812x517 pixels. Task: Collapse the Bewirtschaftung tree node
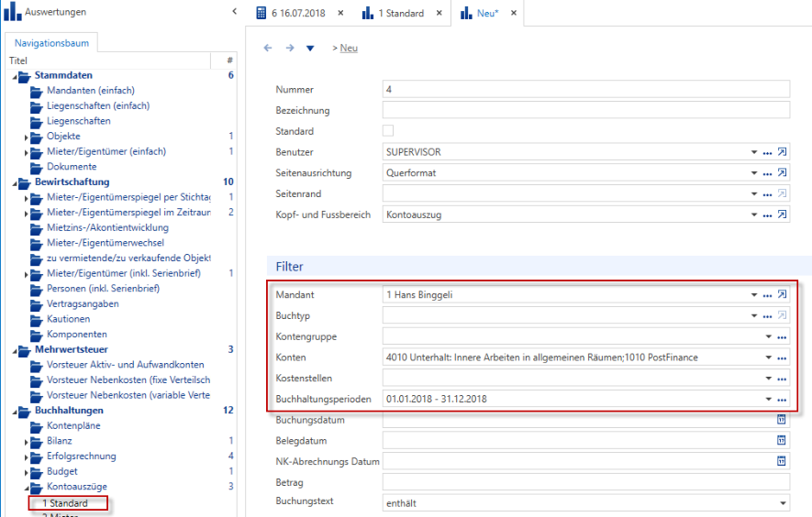coord(15,183)
